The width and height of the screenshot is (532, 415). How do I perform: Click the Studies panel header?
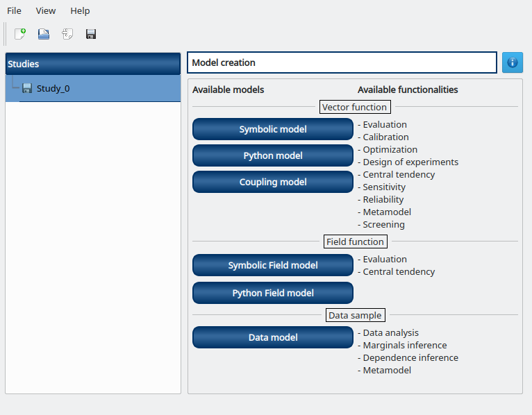pos(93,64)
